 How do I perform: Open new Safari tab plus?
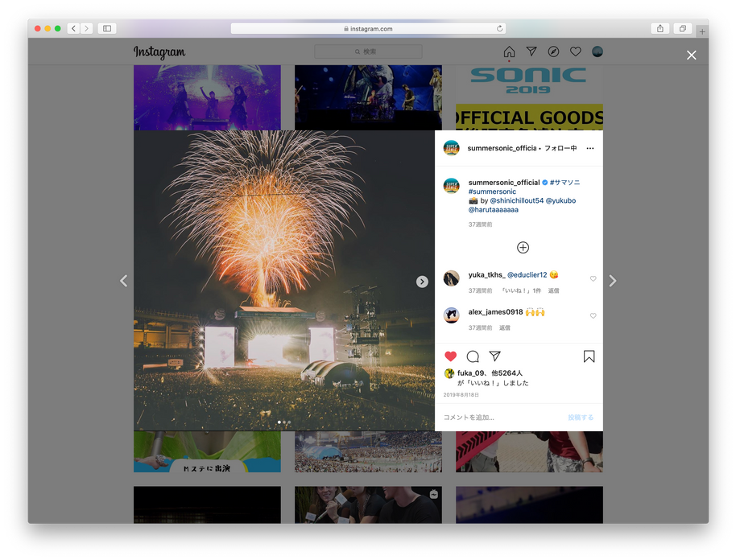702,32
